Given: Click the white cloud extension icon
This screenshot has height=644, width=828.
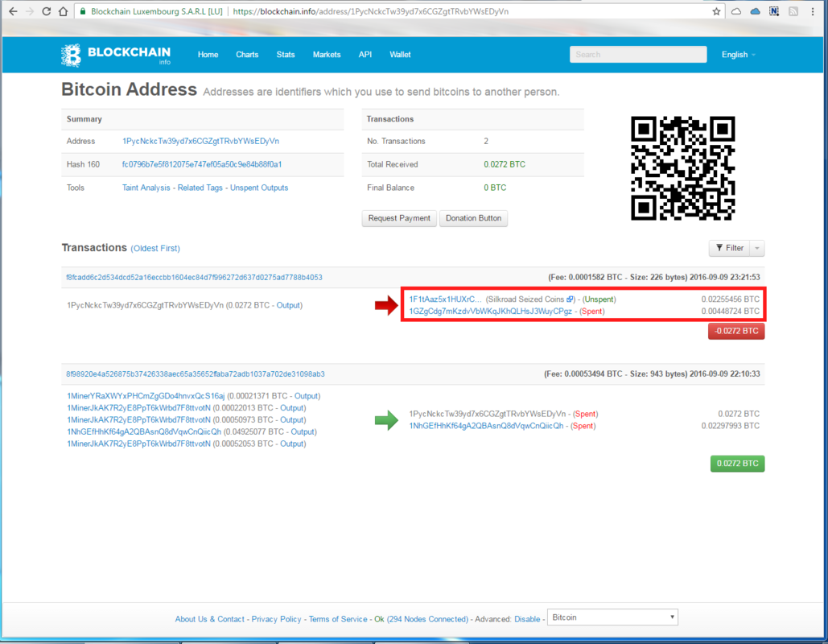Looking at the screenshot, I should pos(736,11).
